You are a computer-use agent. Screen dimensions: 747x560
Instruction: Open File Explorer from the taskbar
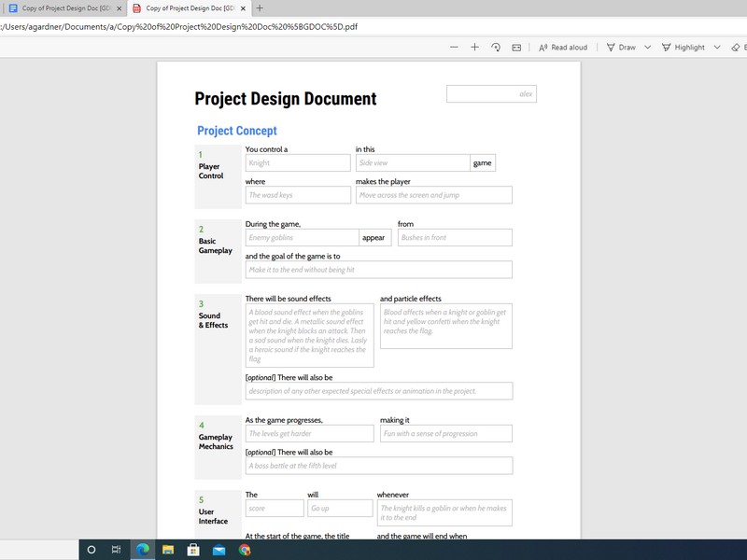168,550
